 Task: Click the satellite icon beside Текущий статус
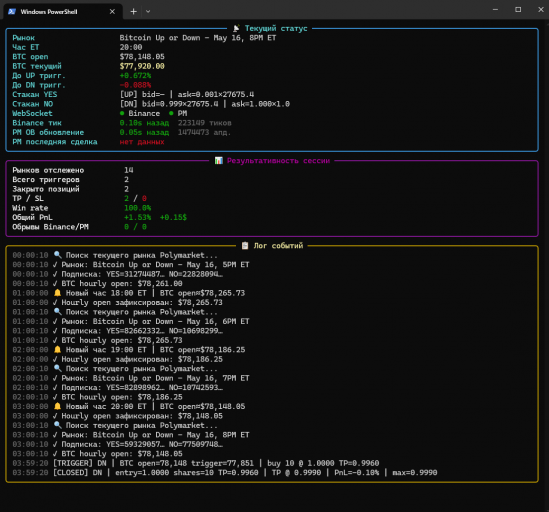(236, 28)
